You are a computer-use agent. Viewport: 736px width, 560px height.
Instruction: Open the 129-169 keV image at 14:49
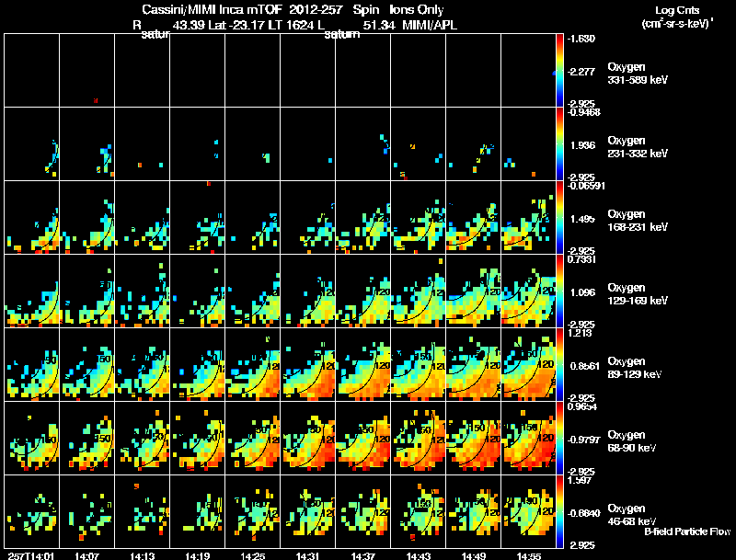(474, 291)
